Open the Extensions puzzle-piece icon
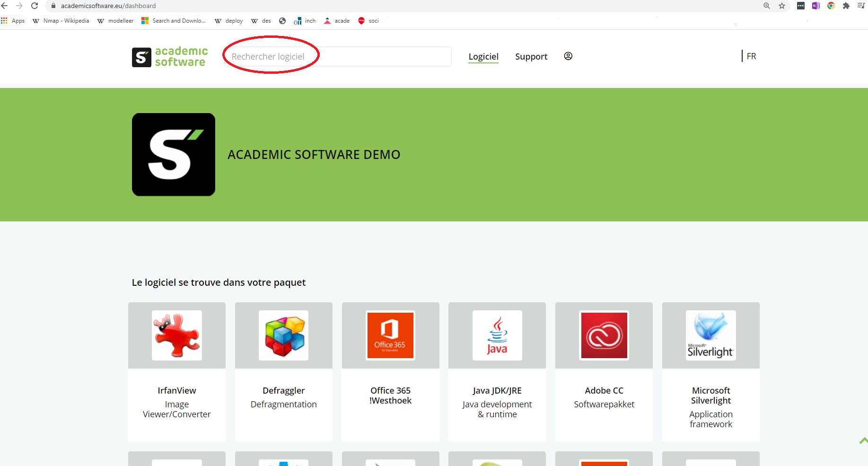 click(846, 6)
